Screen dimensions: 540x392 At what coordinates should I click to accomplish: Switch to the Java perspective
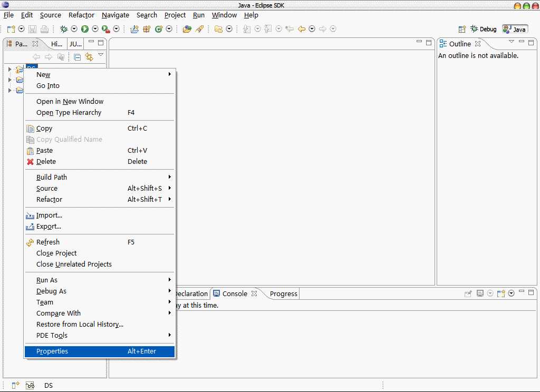(x=515, y=30)
